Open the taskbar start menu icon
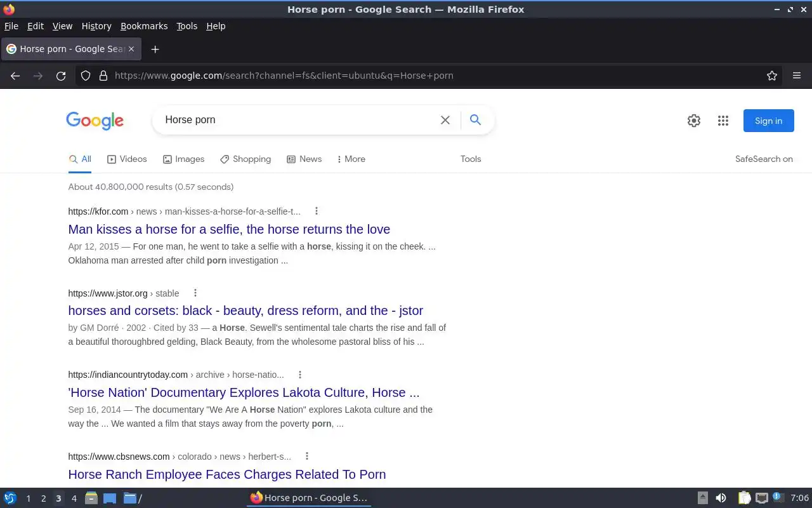 point(10,498)
